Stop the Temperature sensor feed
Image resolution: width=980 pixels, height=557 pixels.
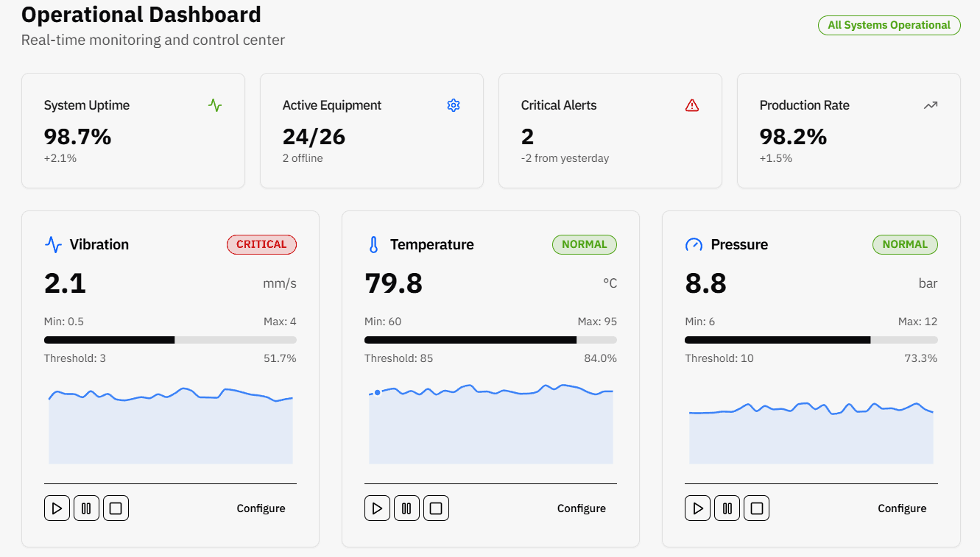point(436,508)
